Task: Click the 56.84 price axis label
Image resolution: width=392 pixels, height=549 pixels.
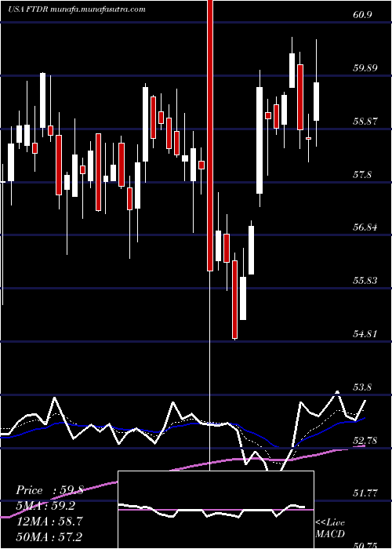Action: click(x=365, y=227)
